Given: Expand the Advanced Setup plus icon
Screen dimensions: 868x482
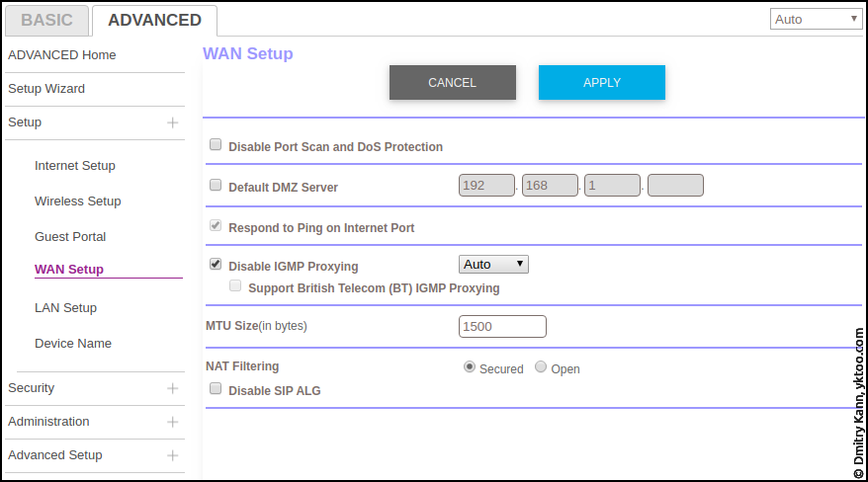Looking at the screenshot, I should [x=173, y=455].
